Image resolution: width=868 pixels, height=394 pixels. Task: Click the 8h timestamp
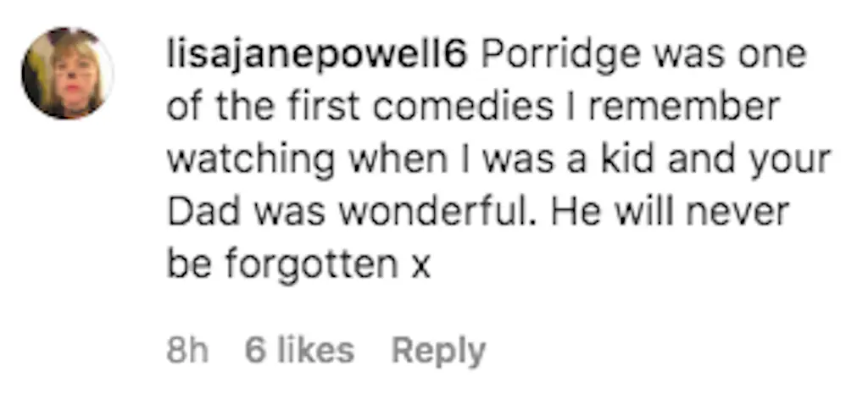[187, 350]
